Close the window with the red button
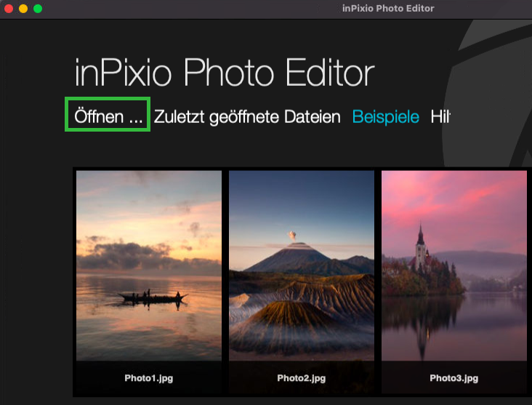 9,9
